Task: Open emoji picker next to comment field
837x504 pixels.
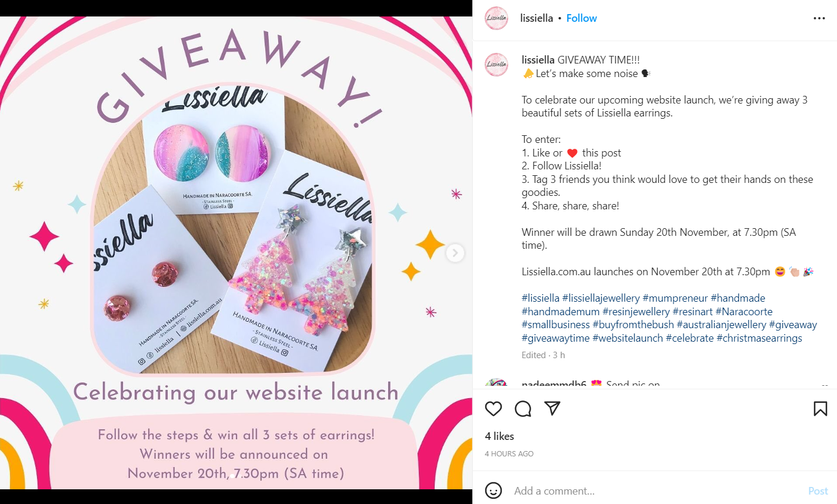Action: [x=493, y=490]
